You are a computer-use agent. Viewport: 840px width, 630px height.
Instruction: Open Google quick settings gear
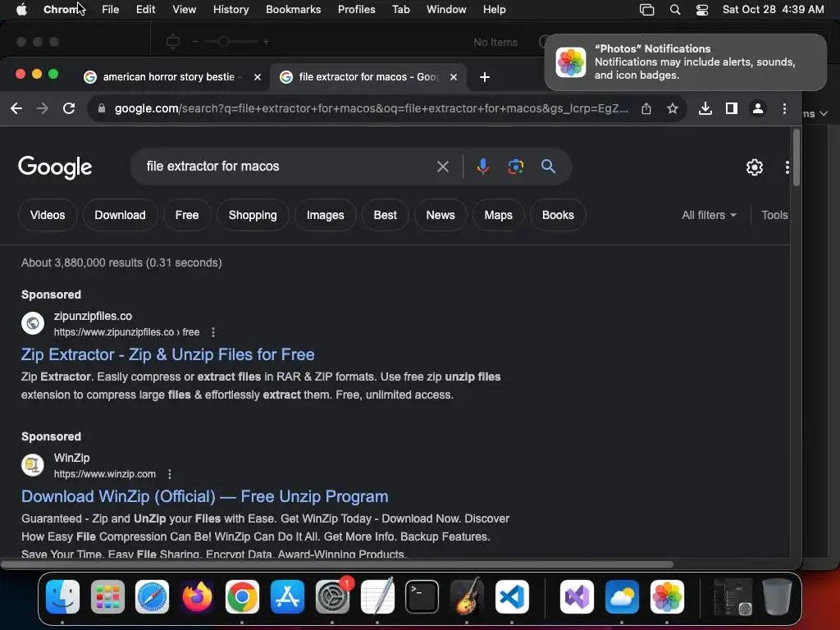click(x=755, y=167)
